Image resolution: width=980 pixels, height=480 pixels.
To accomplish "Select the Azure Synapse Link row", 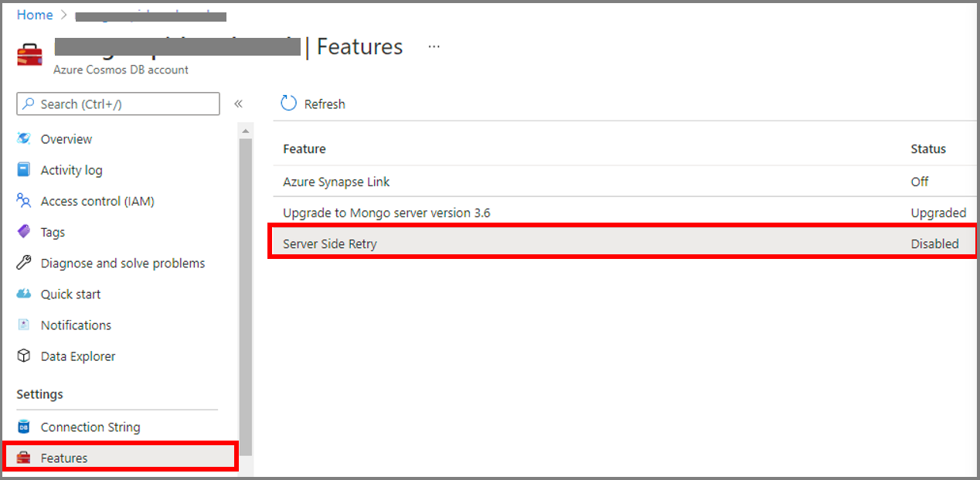I will point(624,182).
